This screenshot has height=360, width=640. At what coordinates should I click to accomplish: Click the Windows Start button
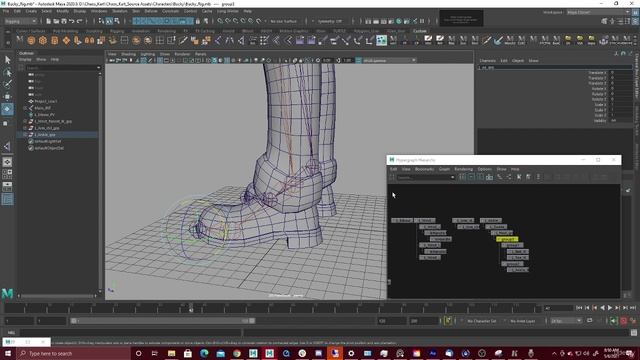8,353
